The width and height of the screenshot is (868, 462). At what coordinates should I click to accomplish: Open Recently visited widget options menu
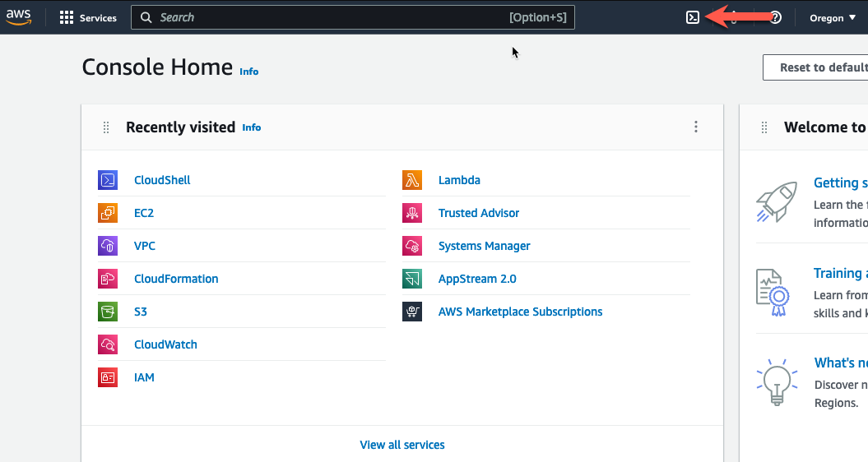pos(696,127)
